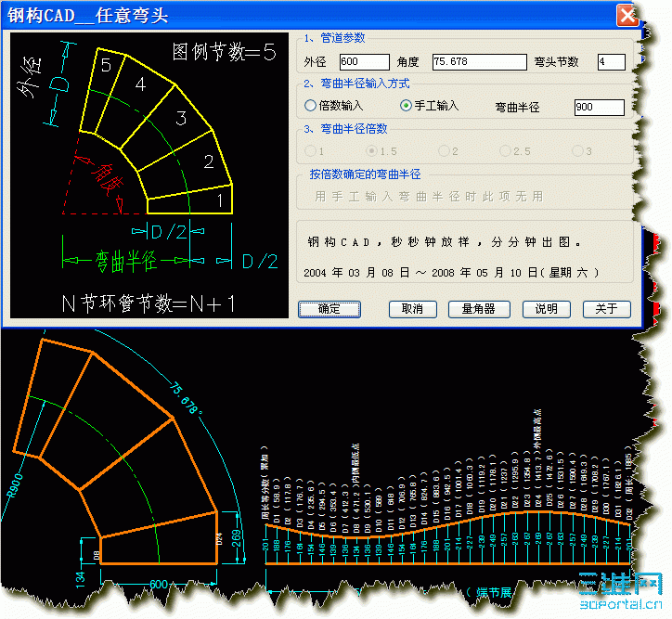The width and height of the screenshot is (672, 619).
Task: Focus the 角度 input field showing 75.678
Action: [480, 61]
